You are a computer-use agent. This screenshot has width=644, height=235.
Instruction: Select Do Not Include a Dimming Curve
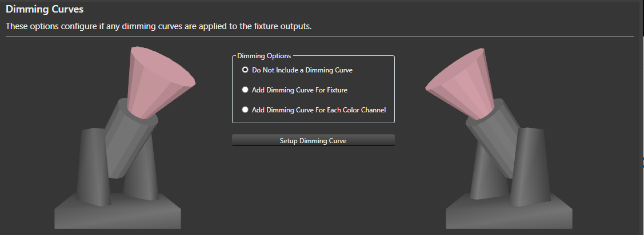coord(245,70)
